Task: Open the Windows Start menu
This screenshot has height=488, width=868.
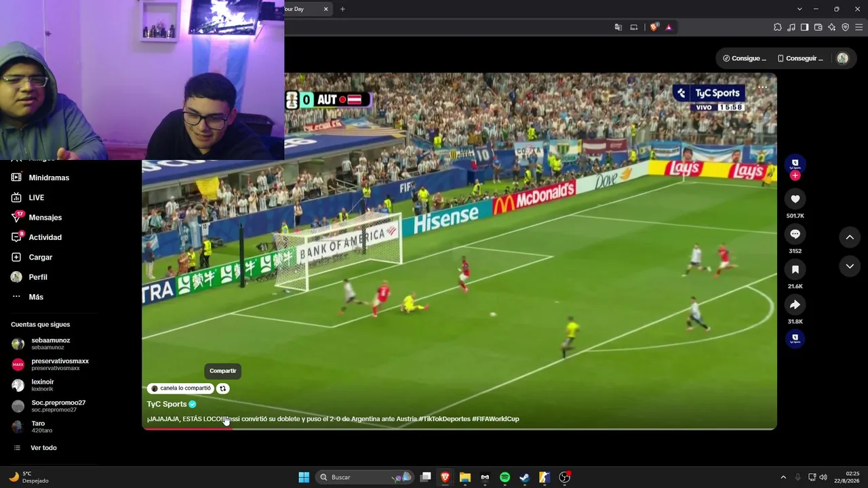Action: pyautogui.click(x=304, y=477)
